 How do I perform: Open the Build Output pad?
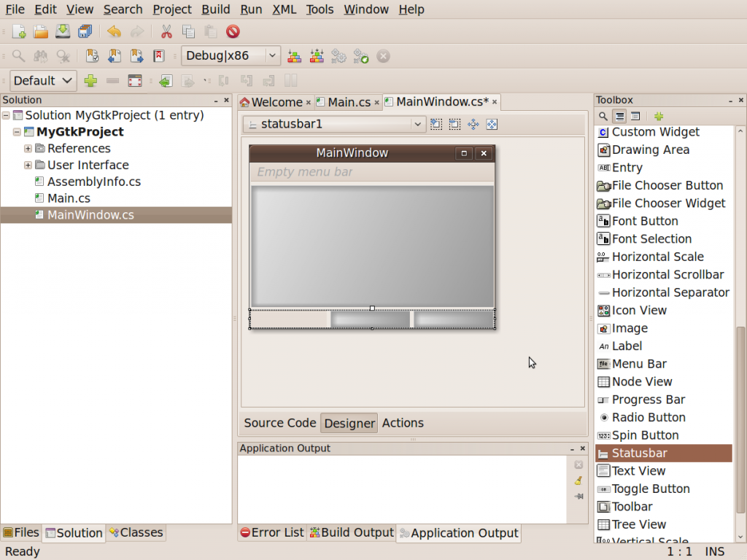click(352, 532)
